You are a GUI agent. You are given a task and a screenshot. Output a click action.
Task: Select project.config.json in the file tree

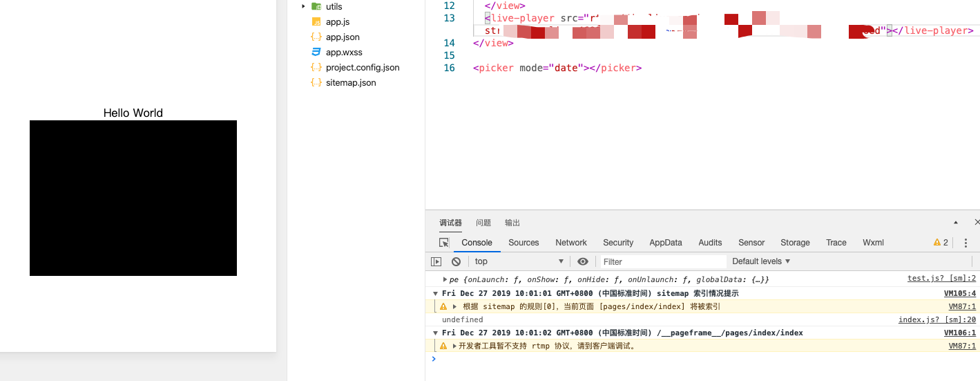click(x=363, y=68)
